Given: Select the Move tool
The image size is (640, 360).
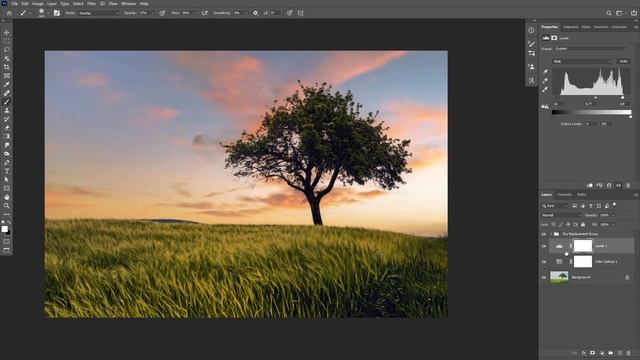Looking at the screenshot, I should [x=7, y=32].
